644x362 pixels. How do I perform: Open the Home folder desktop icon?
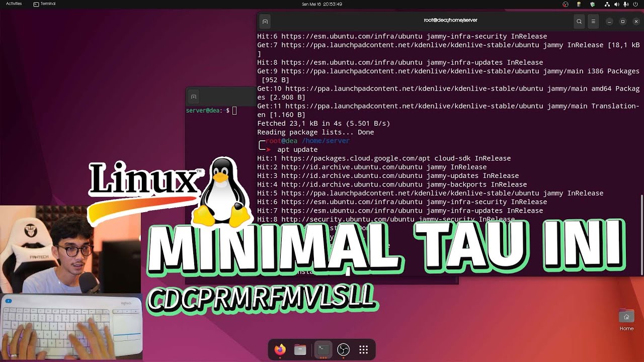click(626, 320)
